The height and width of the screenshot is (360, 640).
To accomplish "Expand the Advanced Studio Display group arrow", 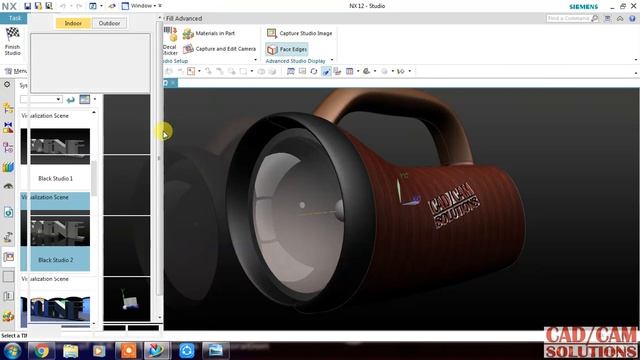I will 332,60.
